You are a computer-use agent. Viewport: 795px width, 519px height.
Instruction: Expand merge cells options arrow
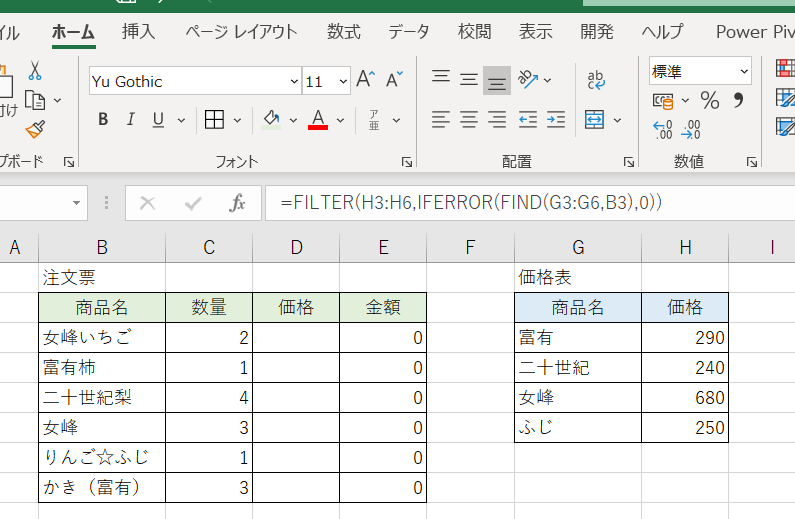click(617, 120)
